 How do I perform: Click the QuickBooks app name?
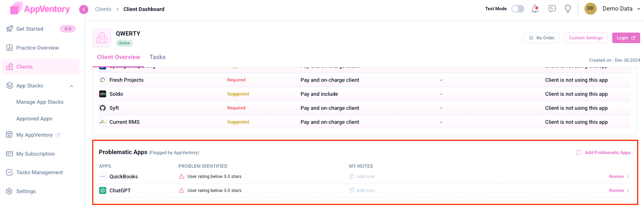point(123,176)
